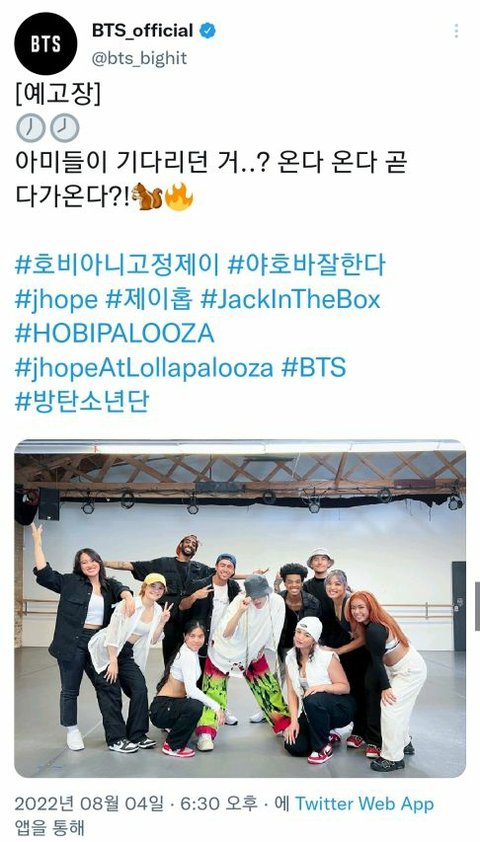Open the #HOBIPALOOZA hashtag
480x842 pixels.
pos(114,333)
